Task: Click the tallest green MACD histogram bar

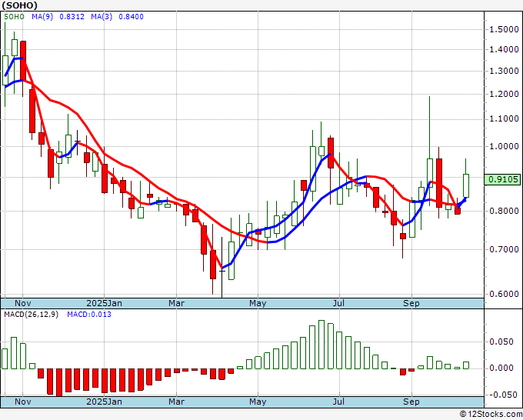Action: (x=321, y=345)
